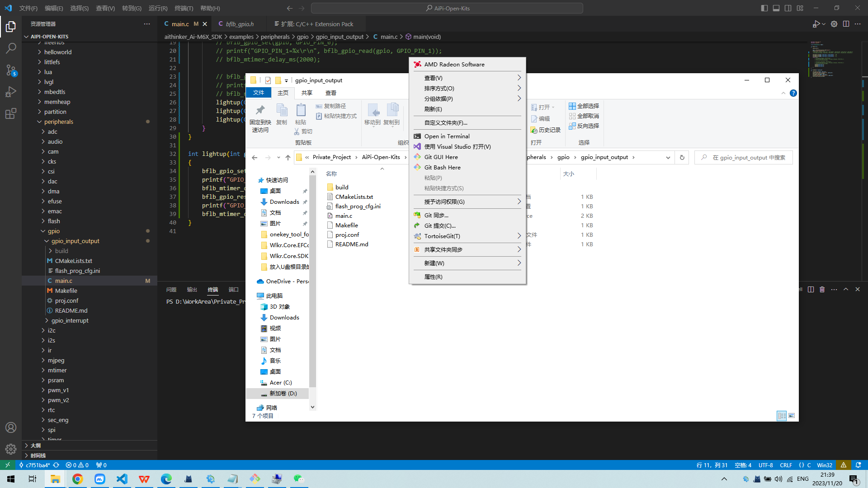Split the terminal panel

(811, 289)
